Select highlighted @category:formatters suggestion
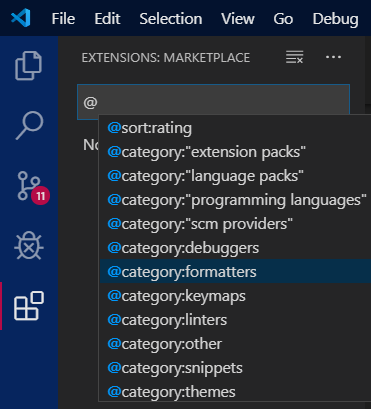This screenshot has height=409, width=371. tap(235, 272)
